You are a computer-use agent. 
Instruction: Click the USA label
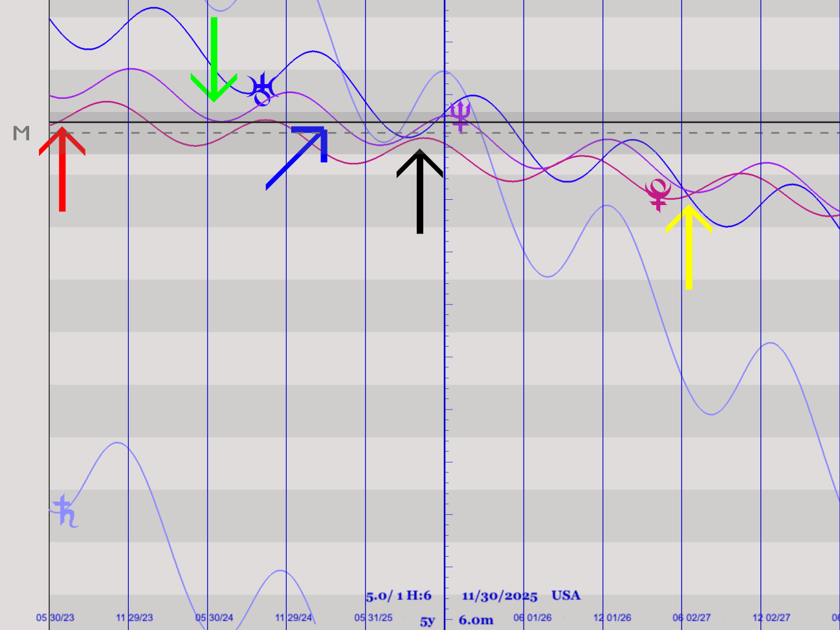pos(566,595)
